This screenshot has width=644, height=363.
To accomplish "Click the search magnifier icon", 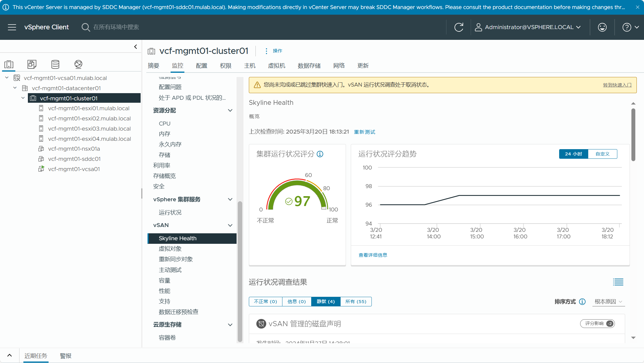I will [86, 27].
